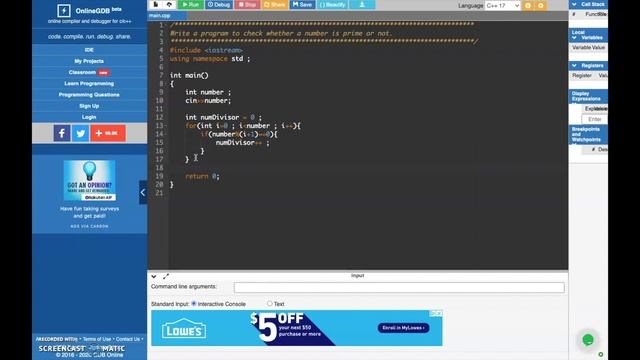
Task: Click the '#include <iostream>' line
Action: (x=206, y=50)
